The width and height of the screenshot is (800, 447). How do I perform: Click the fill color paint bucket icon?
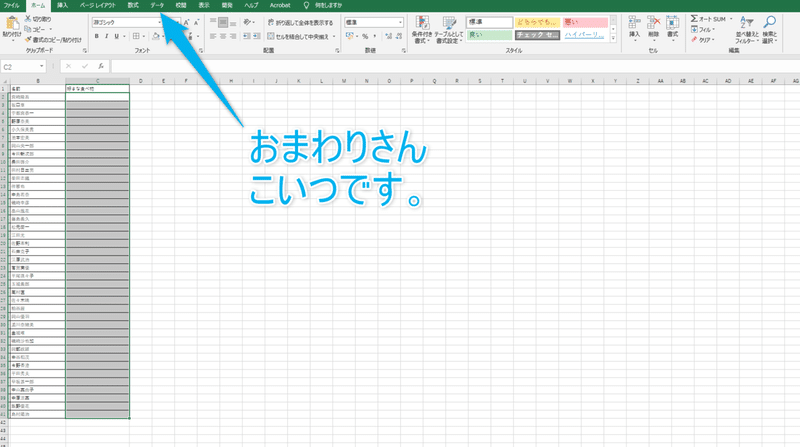point(156,36)
